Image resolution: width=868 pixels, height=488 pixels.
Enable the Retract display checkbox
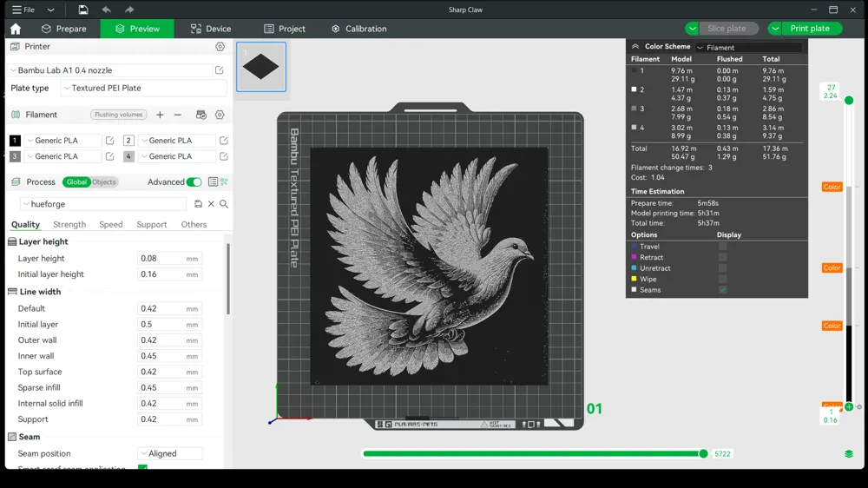(722, 257)
